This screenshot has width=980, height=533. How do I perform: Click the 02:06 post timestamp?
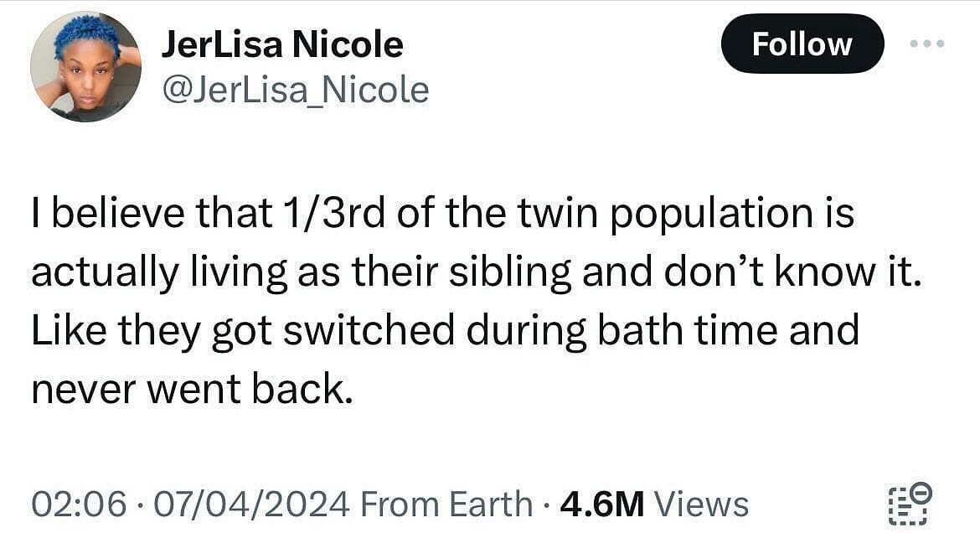[x=80, y=505]
